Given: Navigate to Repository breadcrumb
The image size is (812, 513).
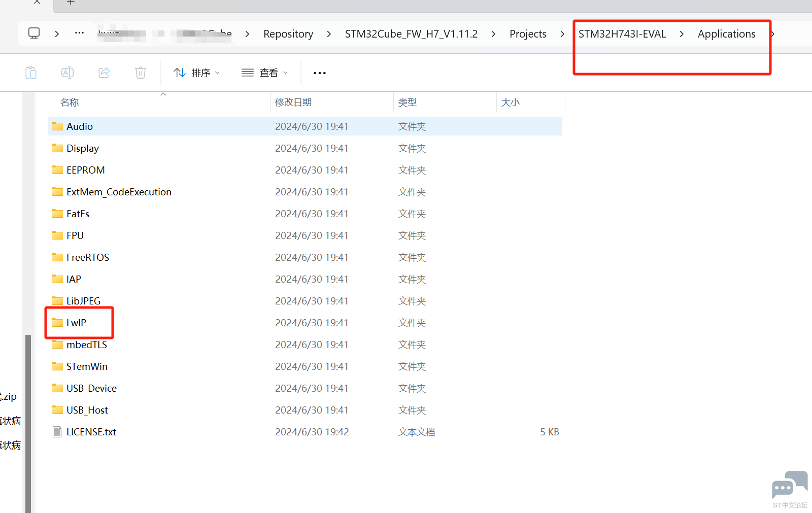Looking at the screenshot, I should coord(288,34).
